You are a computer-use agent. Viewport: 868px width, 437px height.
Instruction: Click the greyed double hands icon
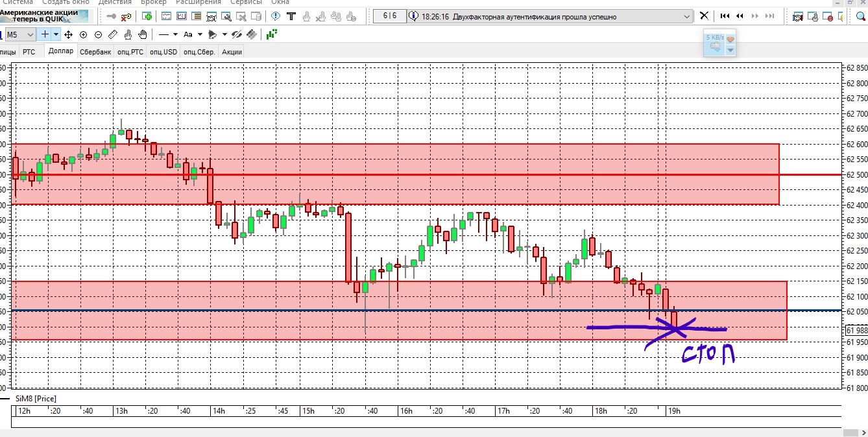pyautogui.click(x=335, y=16)
